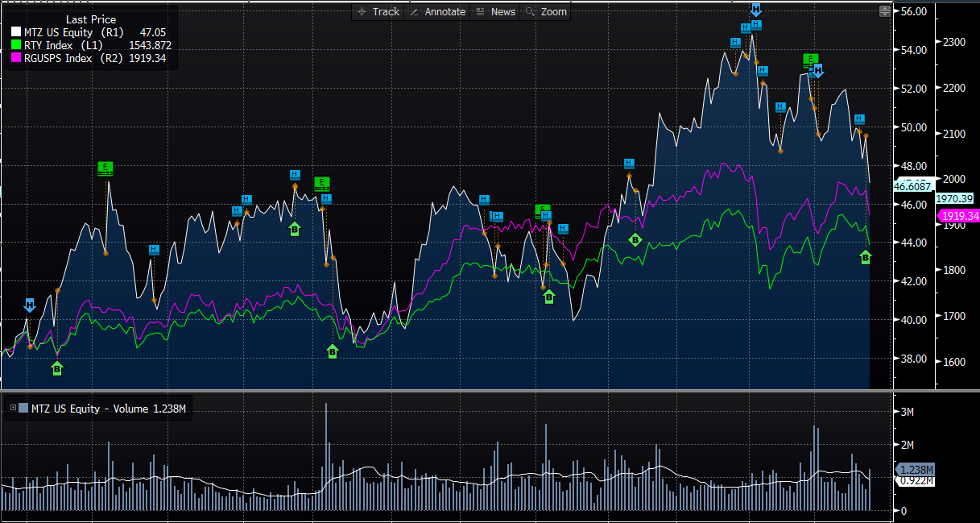Click the leftmost green B arrow marker

point(56,368)
